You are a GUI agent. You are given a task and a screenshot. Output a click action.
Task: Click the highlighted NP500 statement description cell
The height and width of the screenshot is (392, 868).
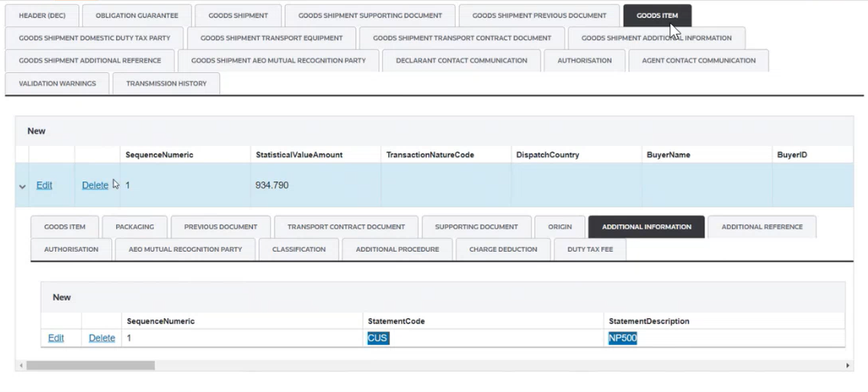[x=622, y=338]
